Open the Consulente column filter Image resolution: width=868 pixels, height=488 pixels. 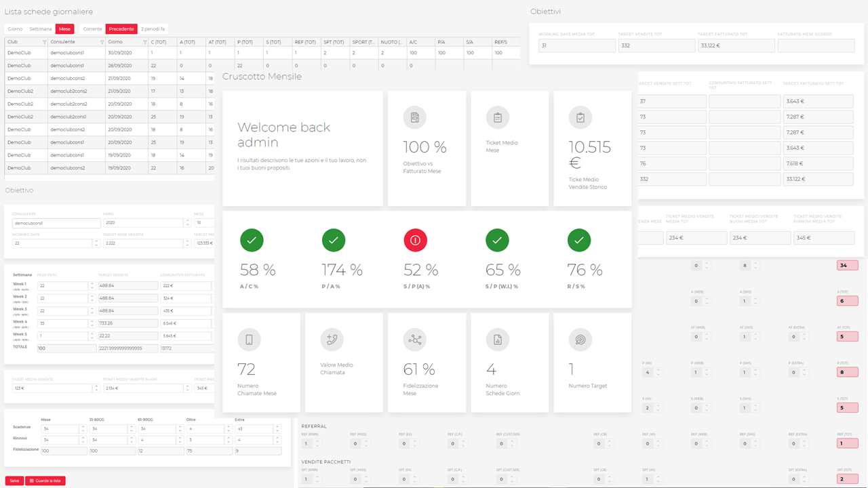point(102,42)
